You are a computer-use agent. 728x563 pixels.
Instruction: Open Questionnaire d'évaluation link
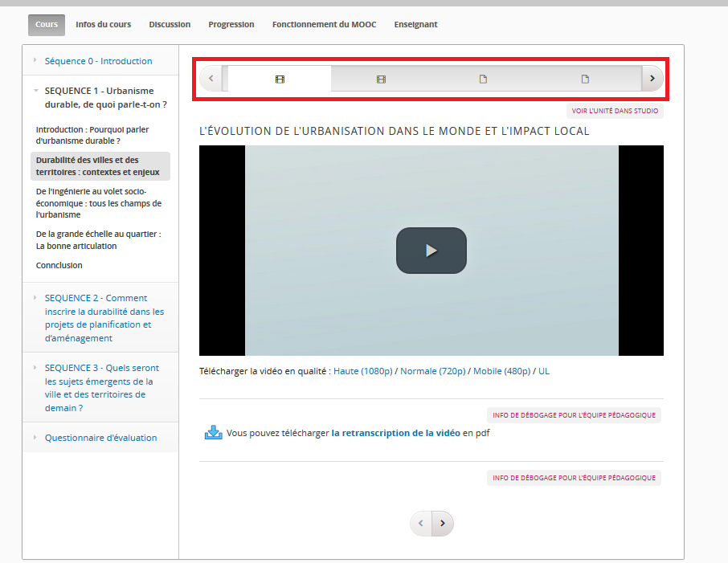click(100, 438)
